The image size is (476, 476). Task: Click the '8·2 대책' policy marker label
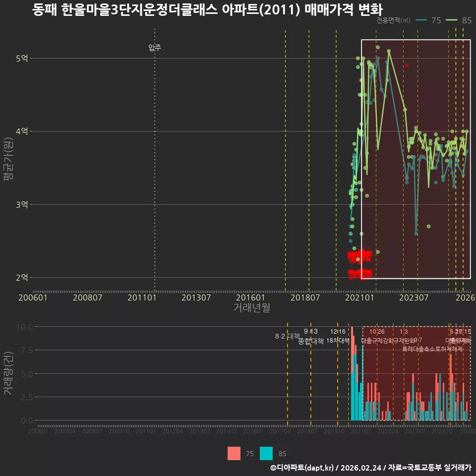point(288,336)
